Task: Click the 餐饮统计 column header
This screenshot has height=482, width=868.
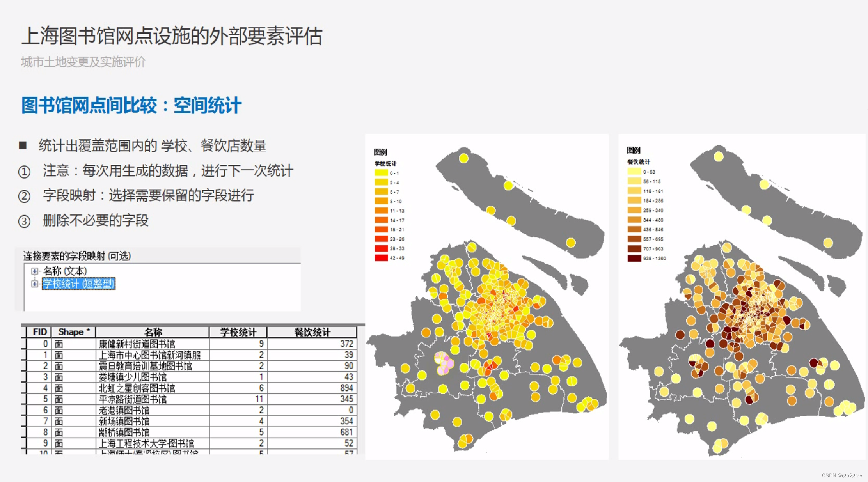Action: (x=312, y=332)
